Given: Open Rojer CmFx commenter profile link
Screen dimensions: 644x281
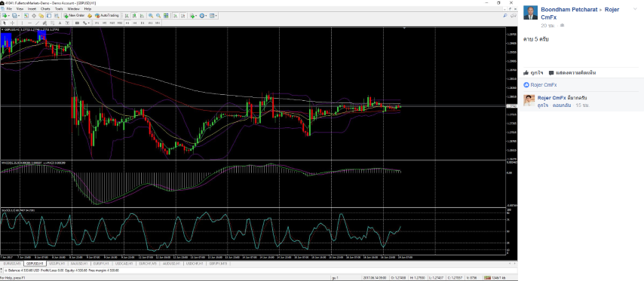Looking at the screenshot, I should pos(551,98).
